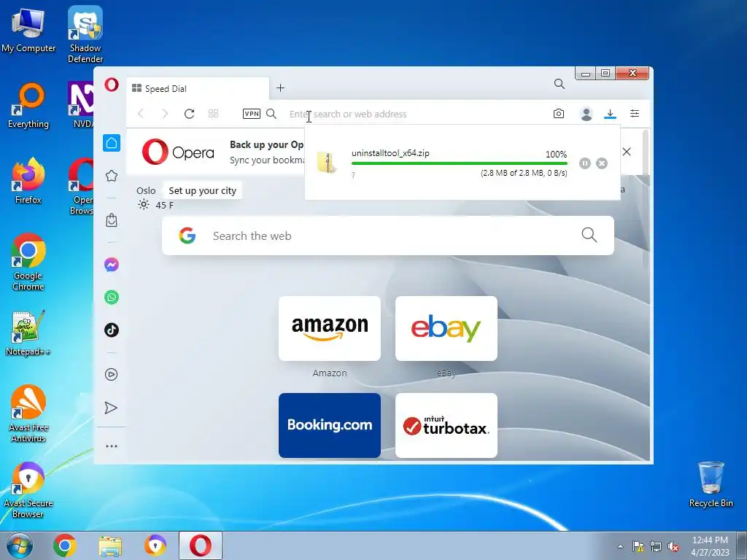Click the taskbar clock and date

(710, 546)
